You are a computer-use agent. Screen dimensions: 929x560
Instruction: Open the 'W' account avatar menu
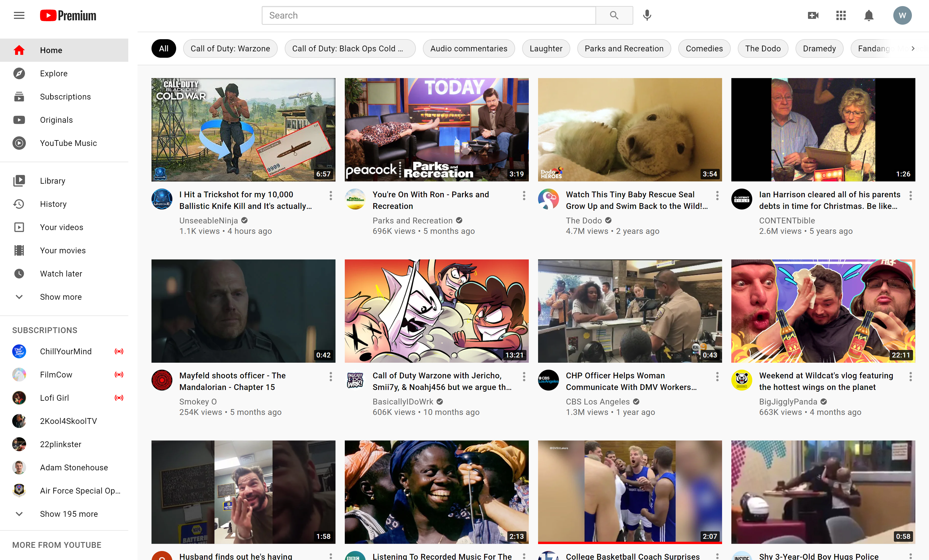tap(902, 15)
